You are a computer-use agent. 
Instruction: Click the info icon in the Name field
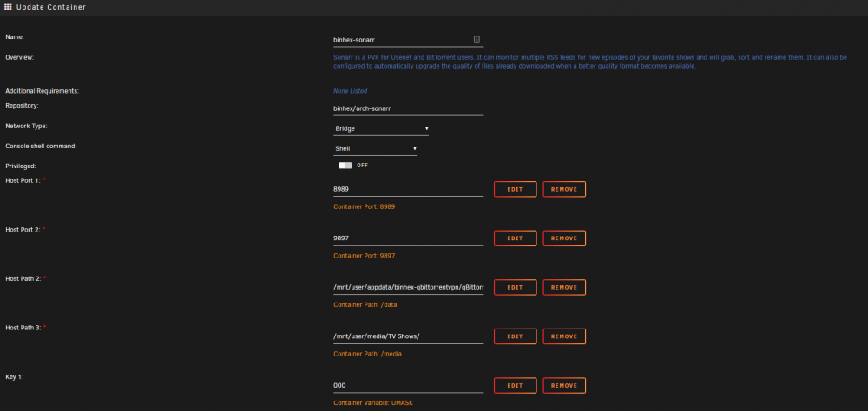pyautogui.click(x=477, y=39)
